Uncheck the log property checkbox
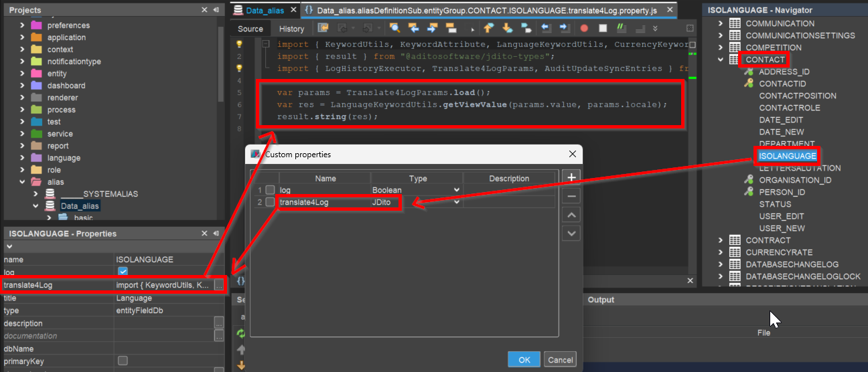The width and height of the screenshot is (868, 372). [123, 272]
